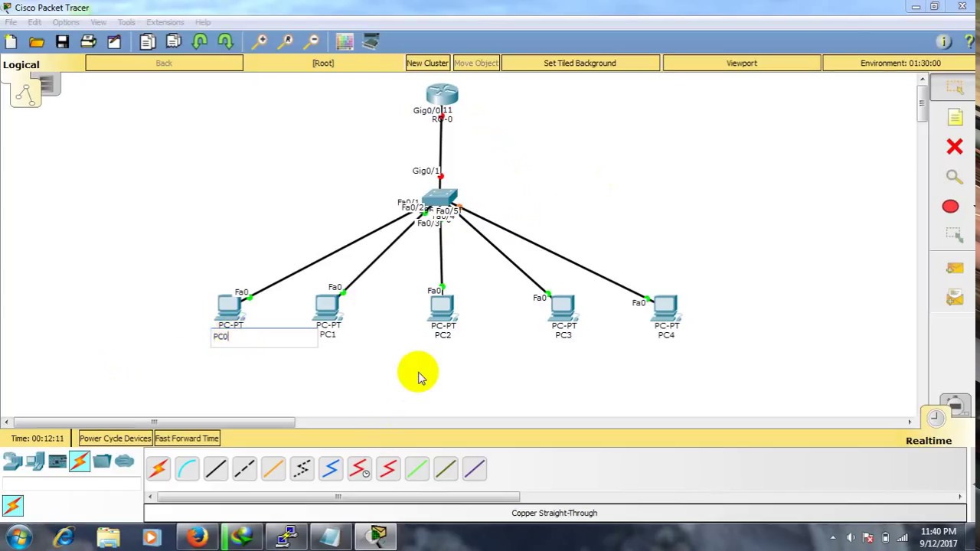Pick the dotted Phone cable
The height and width of the screenshot is (551, 980).
tap(302, 468)
